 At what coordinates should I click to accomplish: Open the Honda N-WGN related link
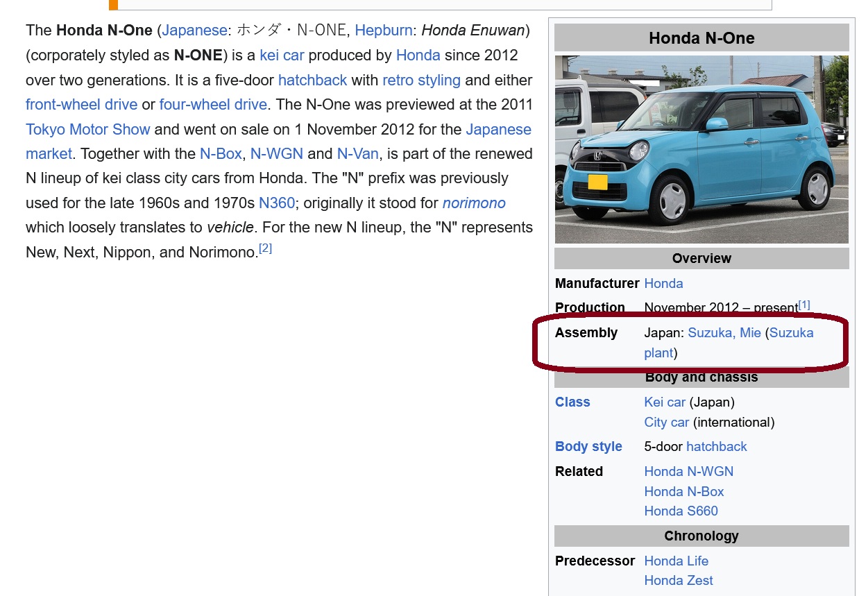[689, 472]
